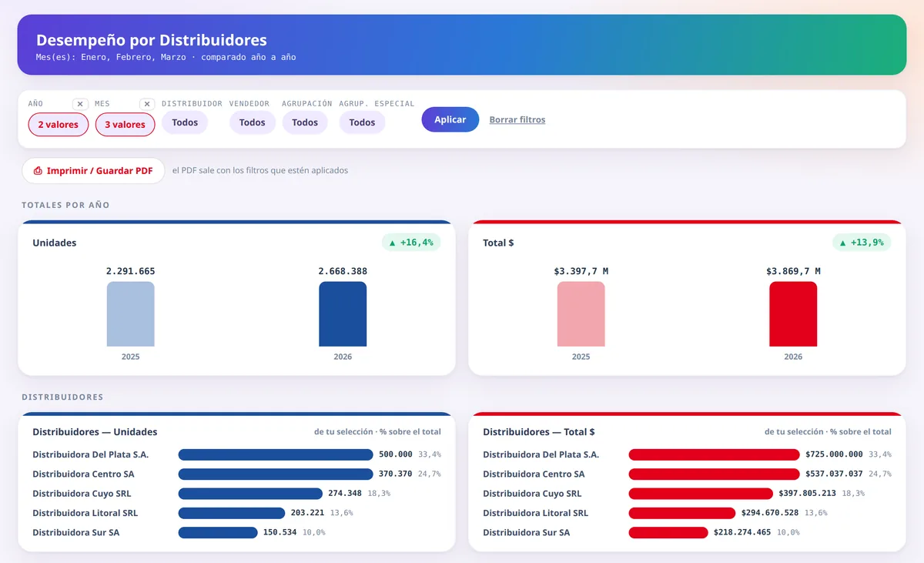Click Imprimir / Guardar PDF button
The height and width of the screenshot is (563, 924).
point(93,170)
